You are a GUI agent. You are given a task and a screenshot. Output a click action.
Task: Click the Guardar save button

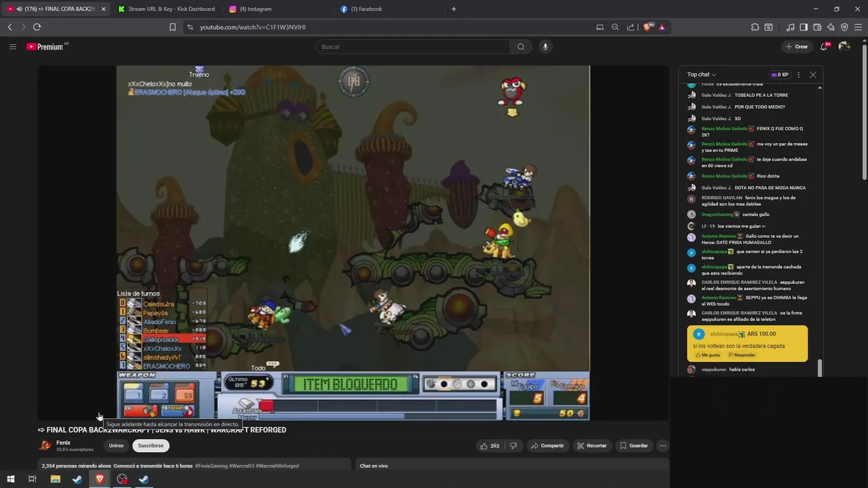(x=634, y=445)
